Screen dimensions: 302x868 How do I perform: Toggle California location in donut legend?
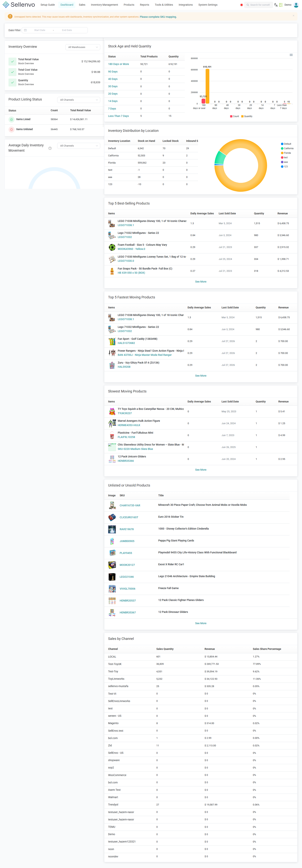pyautogui.click(x=287, y=148)
